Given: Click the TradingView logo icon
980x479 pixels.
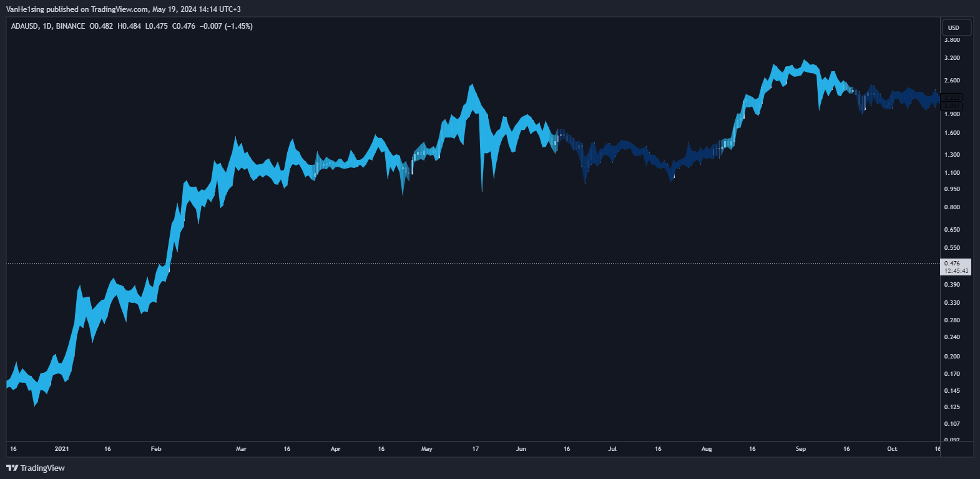Looking at the screenshot, I should [x=12, y=468].
